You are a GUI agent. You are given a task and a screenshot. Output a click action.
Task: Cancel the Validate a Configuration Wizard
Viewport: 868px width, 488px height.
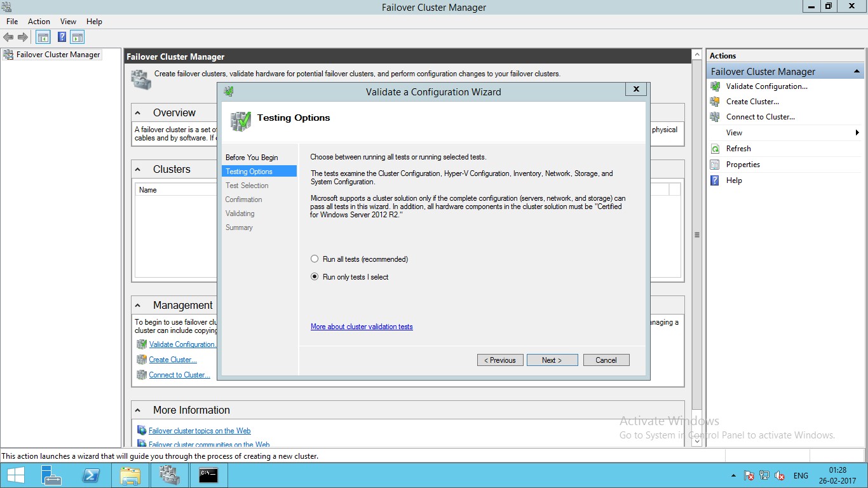(606, 360)
